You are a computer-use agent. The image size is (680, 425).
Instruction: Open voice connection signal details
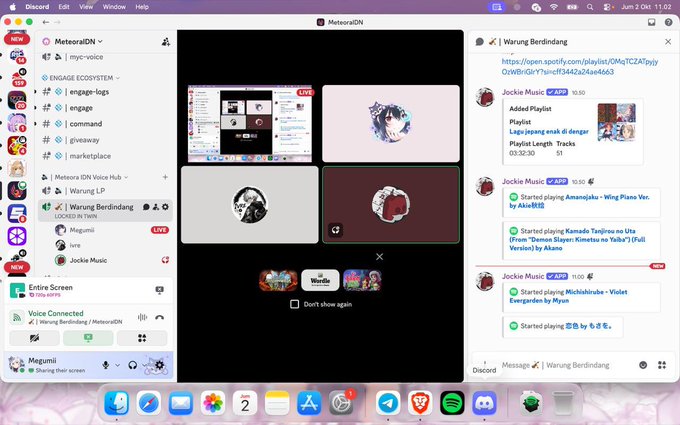coord(17,317)
